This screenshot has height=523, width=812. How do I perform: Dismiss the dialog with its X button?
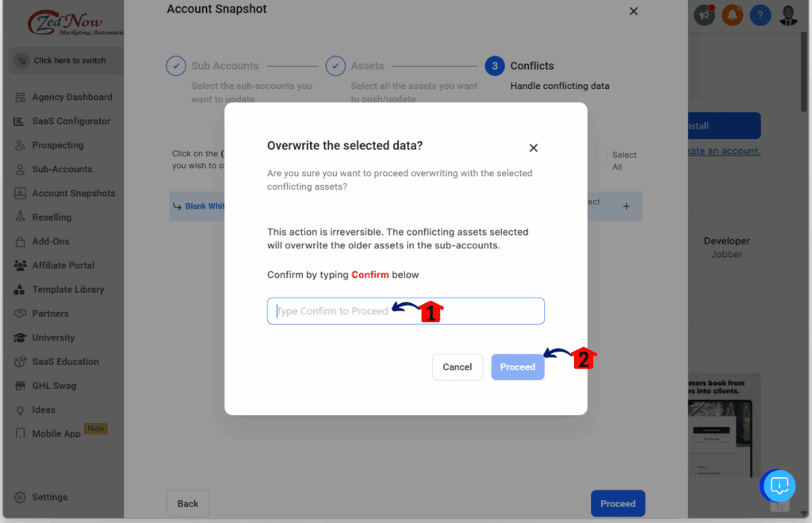click(x=533, y=148)
